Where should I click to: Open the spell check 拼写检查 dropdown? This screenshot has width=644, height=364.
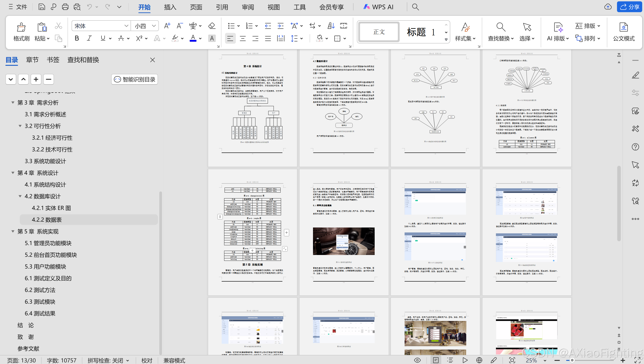(128, 360)
